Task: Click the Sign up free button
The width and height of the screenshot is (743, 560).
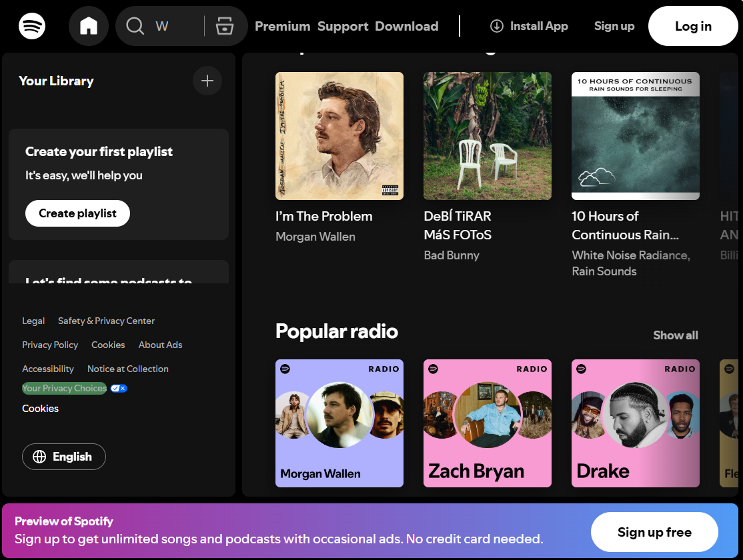Action: [654, 532]
